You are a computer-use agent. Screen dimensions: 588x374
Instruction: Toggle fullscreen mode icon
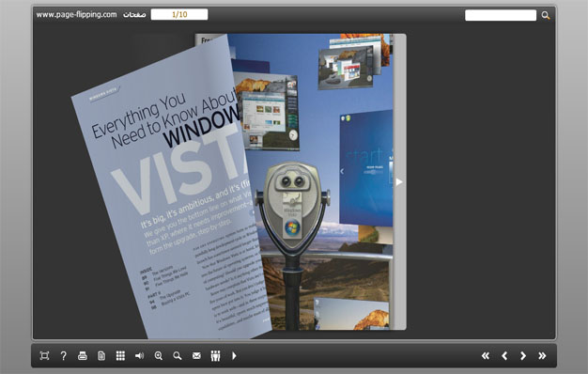tap(44, 355)
